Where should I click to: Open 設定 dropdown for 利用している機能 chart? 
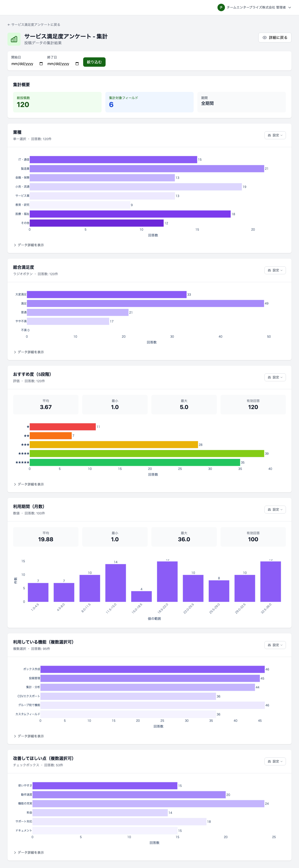coord(275,645)
